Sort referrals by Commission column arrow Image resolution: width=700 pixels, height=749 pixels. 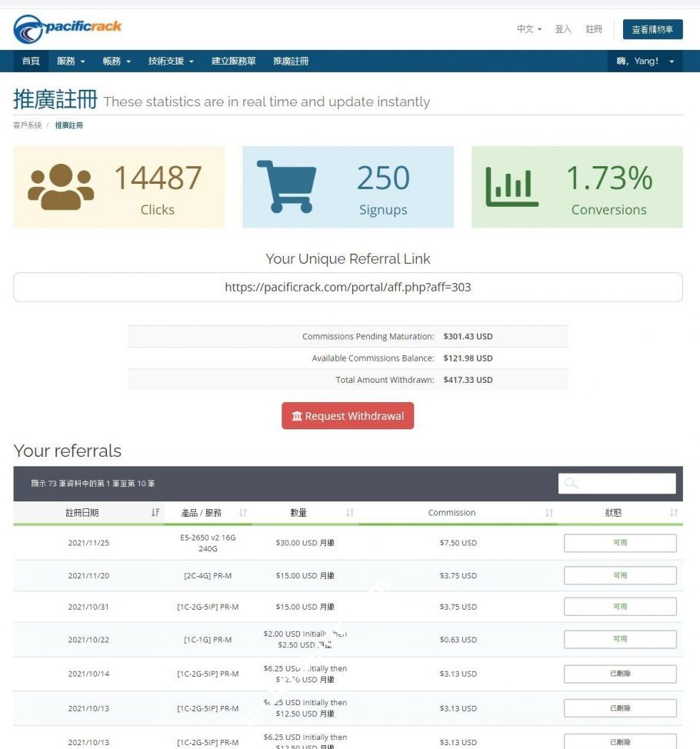[549, 513]
